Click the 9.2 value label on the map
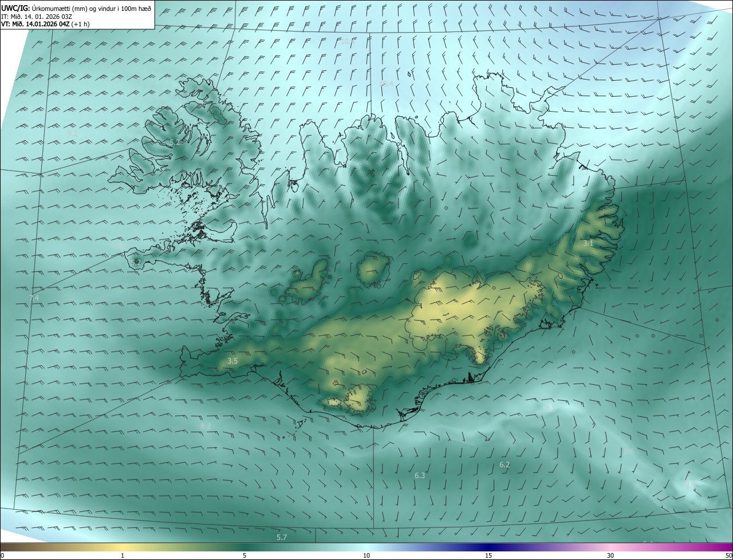The height and width of the screenshot is (560, 733). [72, 133]
